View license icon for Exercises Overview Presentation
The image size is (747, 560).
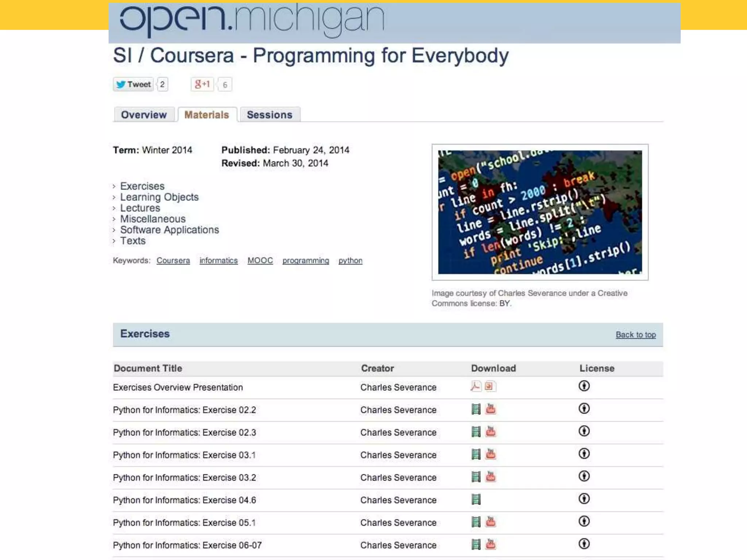pyautogui.click(x=584, y=386)
